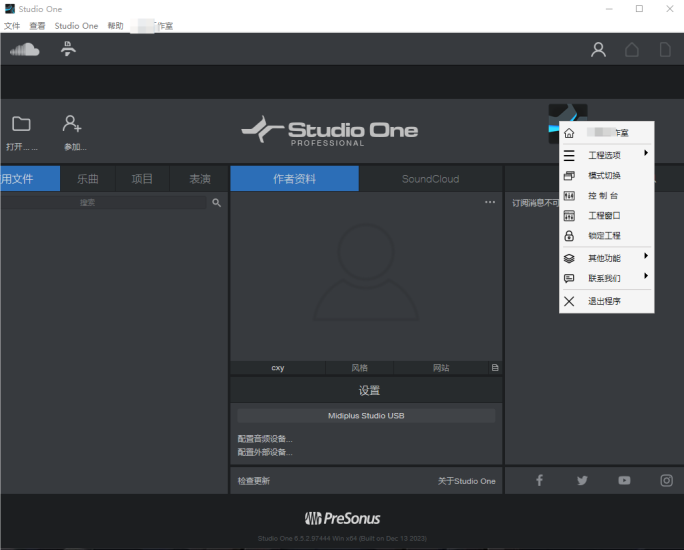Open the three-dot options in artist profile

pos(490,202)
